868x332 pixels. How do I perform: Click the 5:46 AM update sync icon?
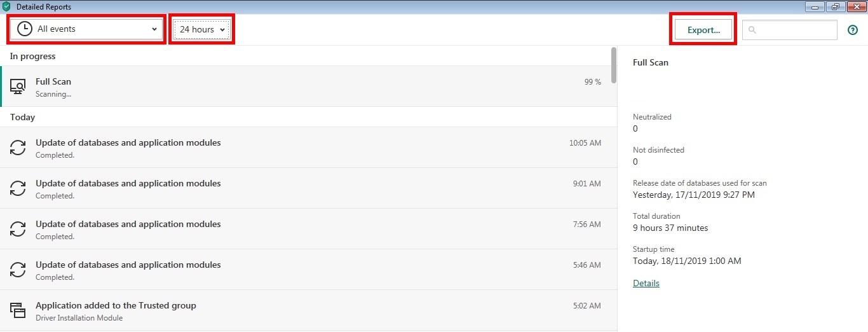(x=18, y=270)
